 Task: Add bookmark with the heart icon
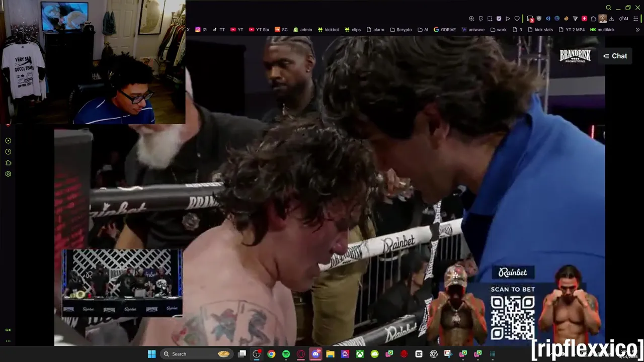[517, 19]
